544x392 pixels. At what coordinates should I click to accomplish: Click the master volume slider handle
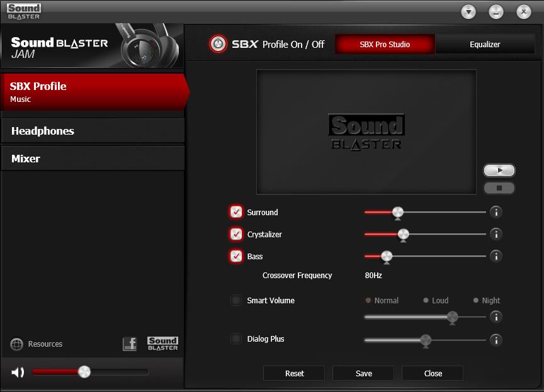(84, 372)
